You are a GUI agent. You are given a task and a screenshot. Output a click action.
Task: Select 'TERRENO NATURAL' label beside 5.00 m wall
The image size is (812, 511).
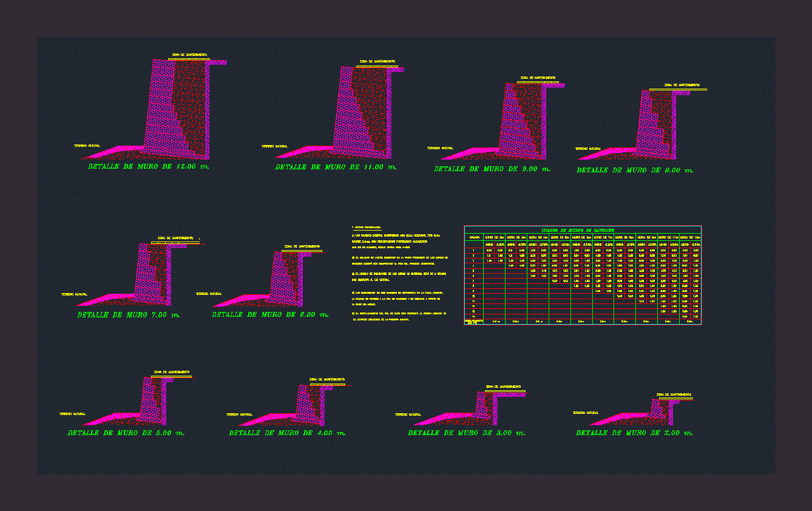click(x=72, y=414)
